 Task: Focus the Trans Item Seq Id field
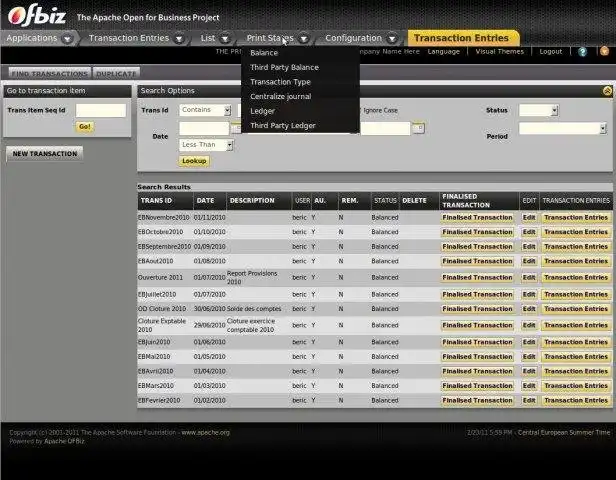pyautogui.click(x=101, y=110)
